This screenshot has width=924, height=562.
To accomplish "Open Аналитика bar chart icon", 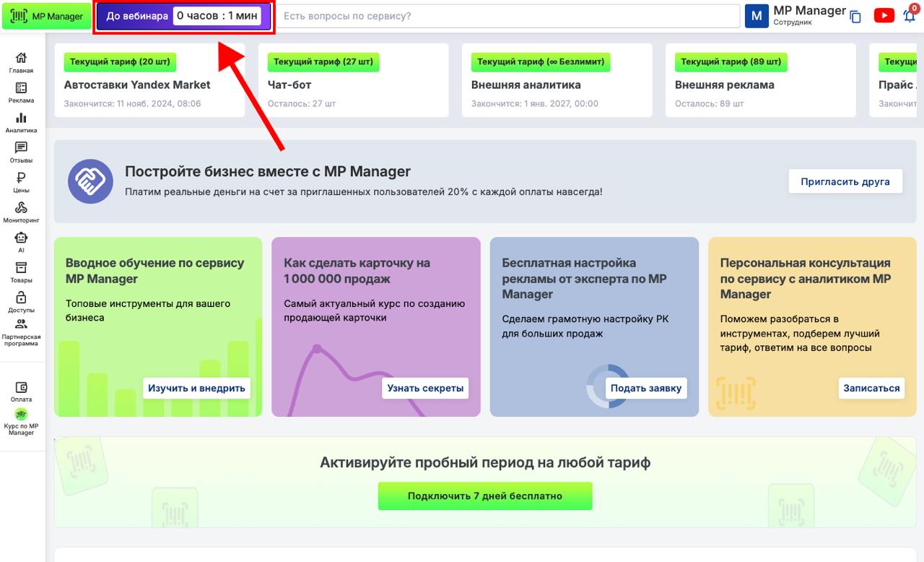I will 21,118.
